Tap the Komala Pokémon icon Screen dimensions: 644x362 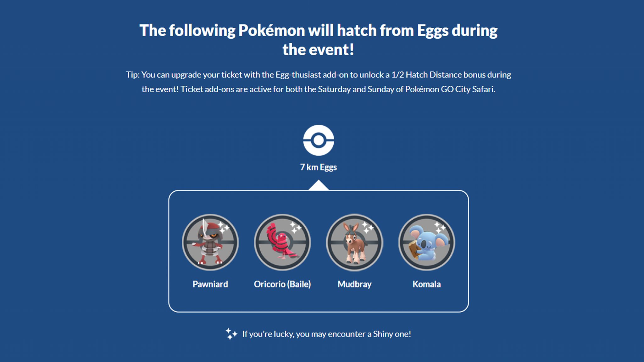(426, 243)
